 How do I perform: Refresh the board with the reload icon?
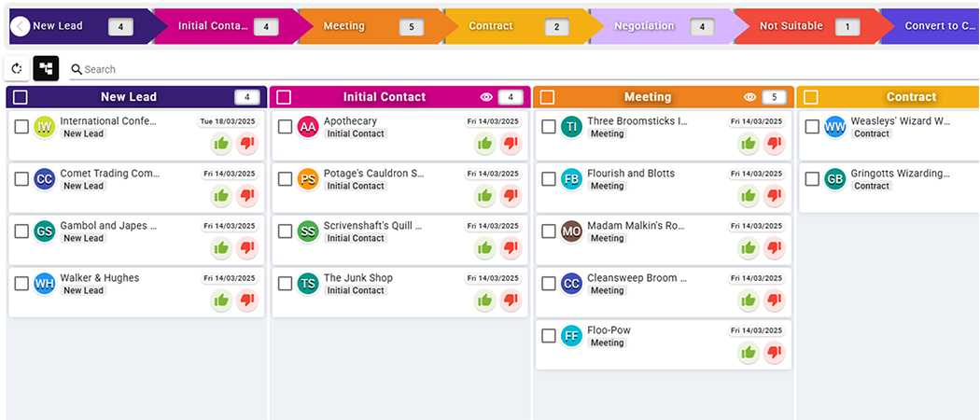pos(17,69)
